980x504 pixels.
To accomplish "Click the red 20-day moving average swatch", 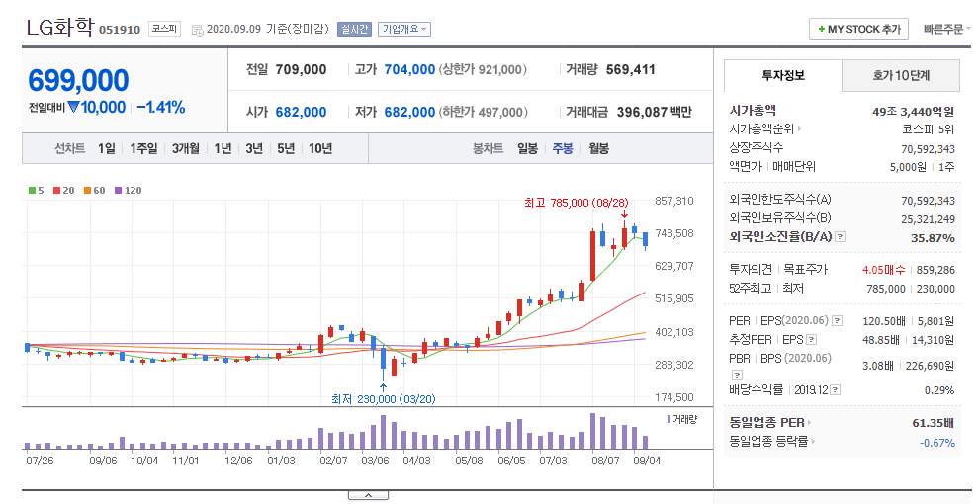I will (x=56, y=191).
